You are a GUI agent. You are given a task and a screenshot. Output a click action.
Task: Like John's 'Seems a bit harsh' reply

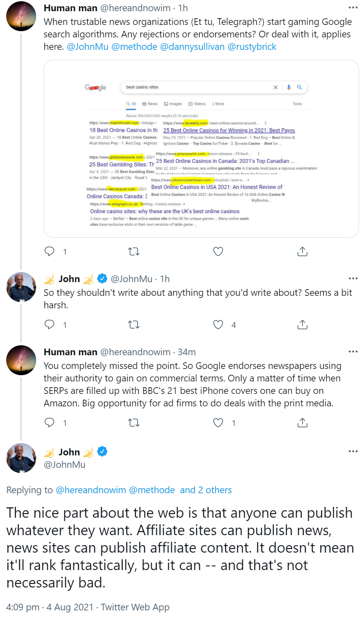coord(218,325)
